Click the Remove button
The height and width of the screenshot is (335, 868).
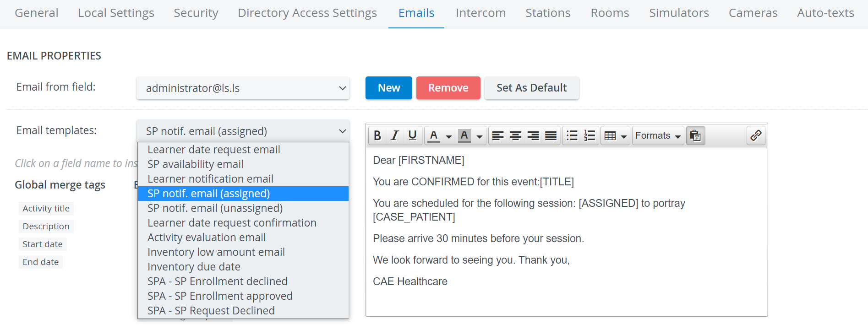point(448,88)
